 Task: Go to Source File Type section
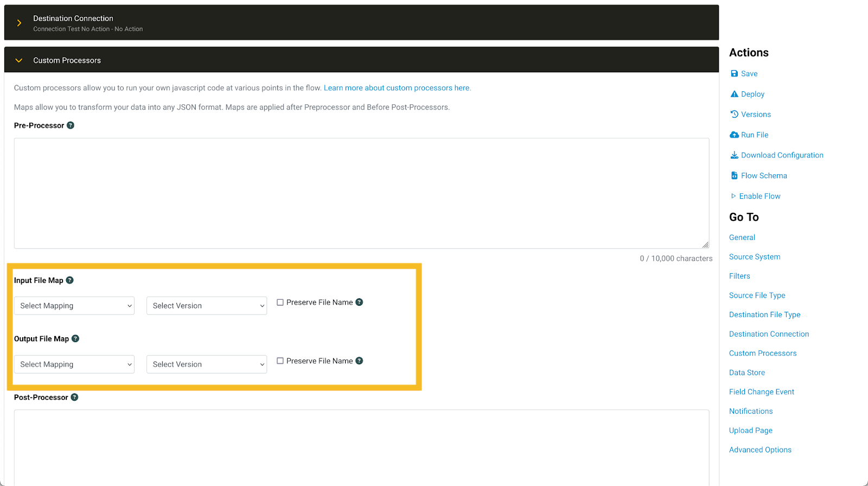pos(757,295)
